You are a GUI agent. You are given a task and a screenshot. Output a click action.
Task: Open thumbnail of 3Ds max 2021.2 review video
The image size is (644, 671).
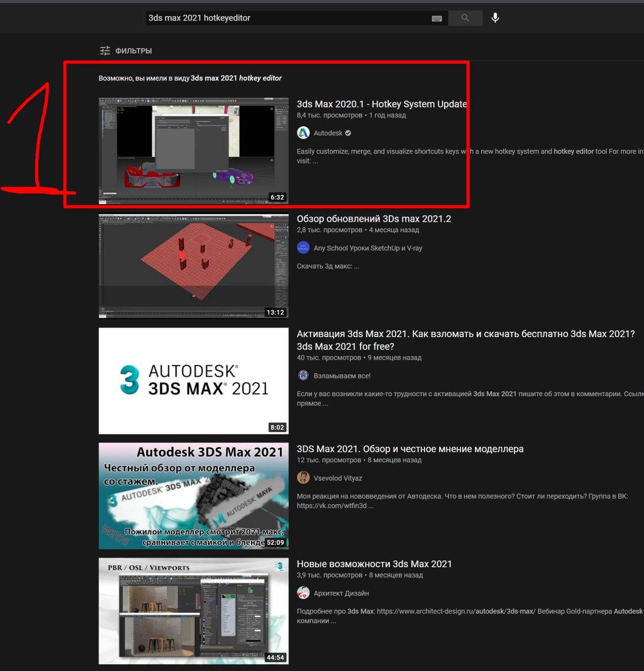coord(193,266)
